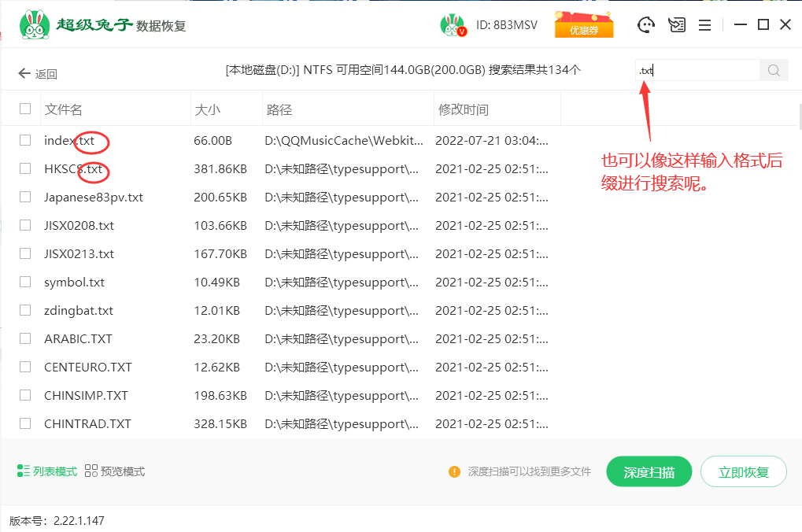Open the hamburger main menu
Image resolution: width=802 pixels, height=532 pixels.
coord(704,25)
